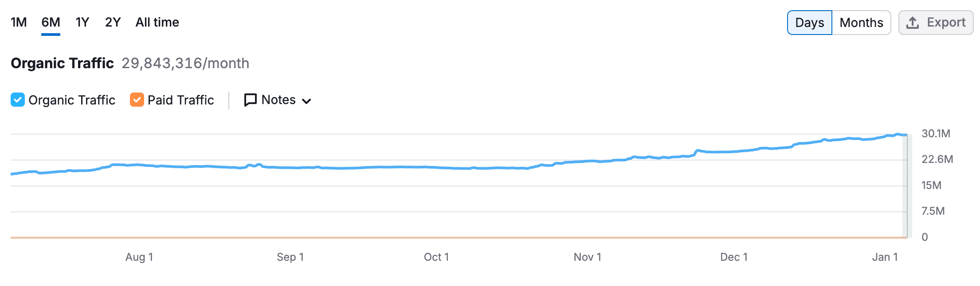Switch chart granularity to Months

(861, 23)
